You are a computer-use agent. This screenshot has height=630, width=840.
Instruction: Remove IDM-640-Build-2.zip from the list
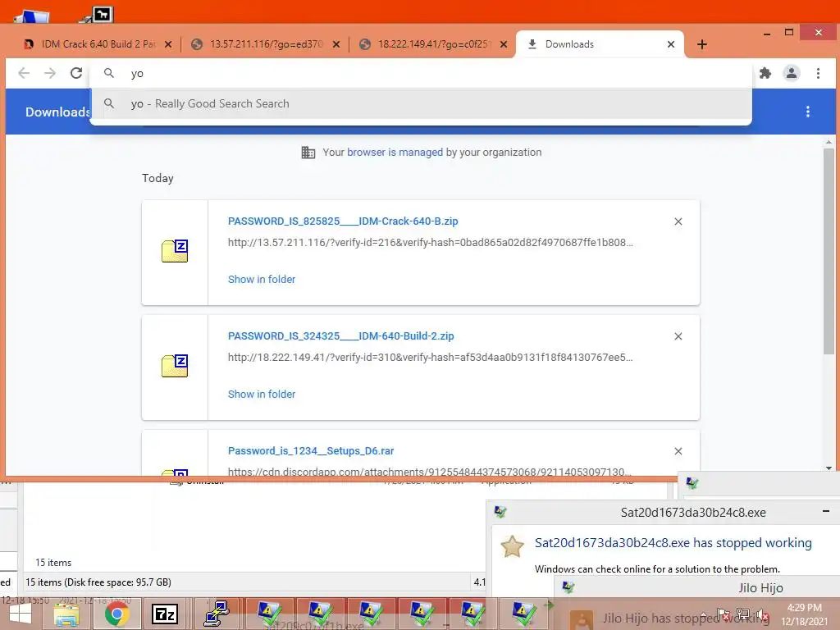[678, 336]
